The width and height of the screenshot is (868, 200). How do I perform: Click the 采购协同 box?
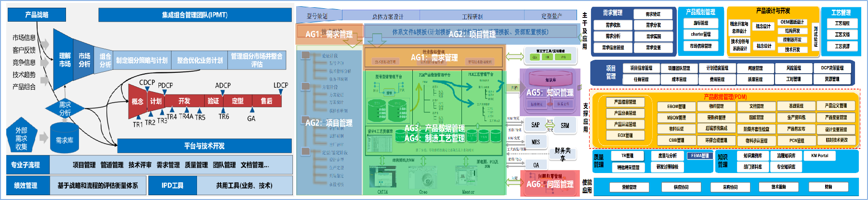(730, 187)
